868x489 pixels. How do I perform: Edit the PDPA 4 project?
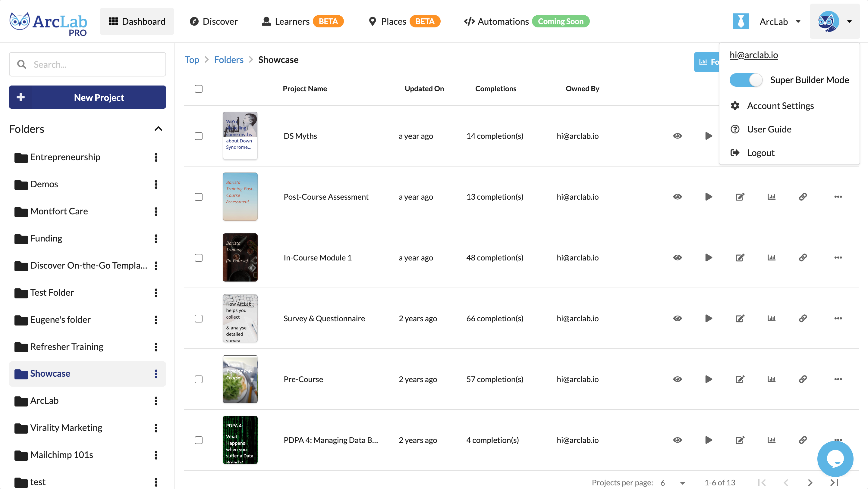pyautogui.click(x=740, y=440)
